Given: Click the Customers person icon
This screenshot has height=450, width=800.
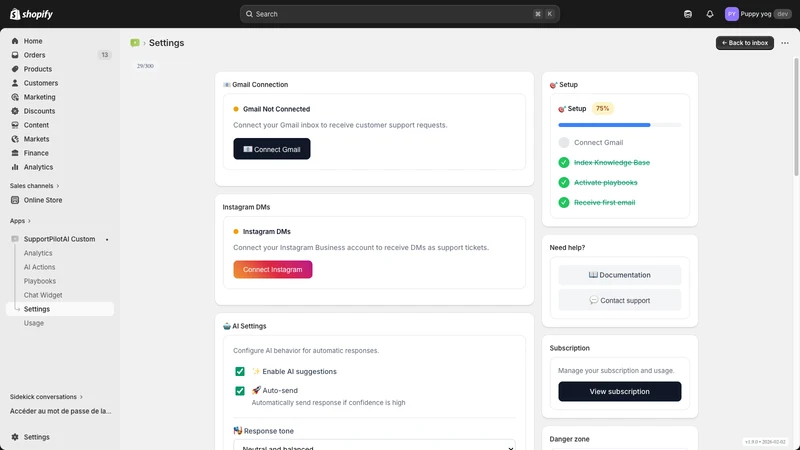Looking at the screenshot, I should pos(15,83).
